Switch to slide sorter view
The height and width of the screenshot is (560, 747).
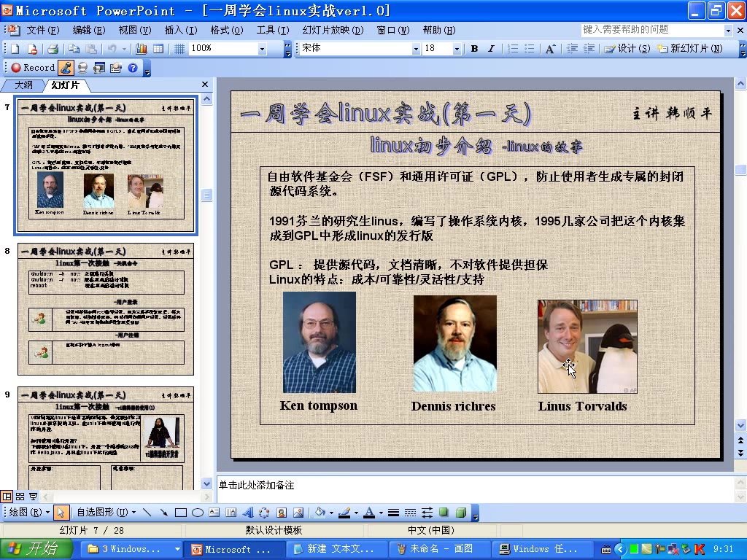tap(20, 497)
